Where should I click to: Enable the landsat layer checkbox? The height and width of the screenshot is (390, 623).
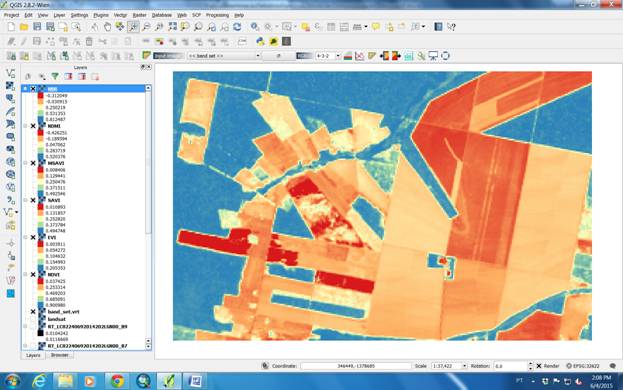[x=33, y=319]
